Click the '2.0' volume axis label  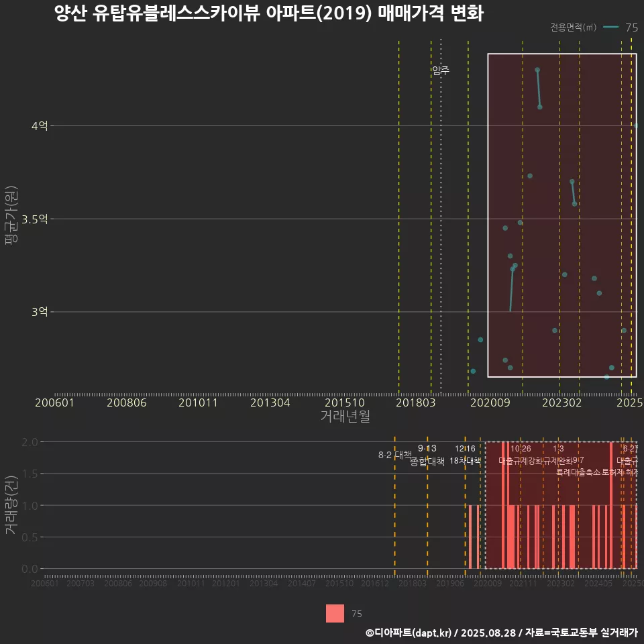coord(30,442)
